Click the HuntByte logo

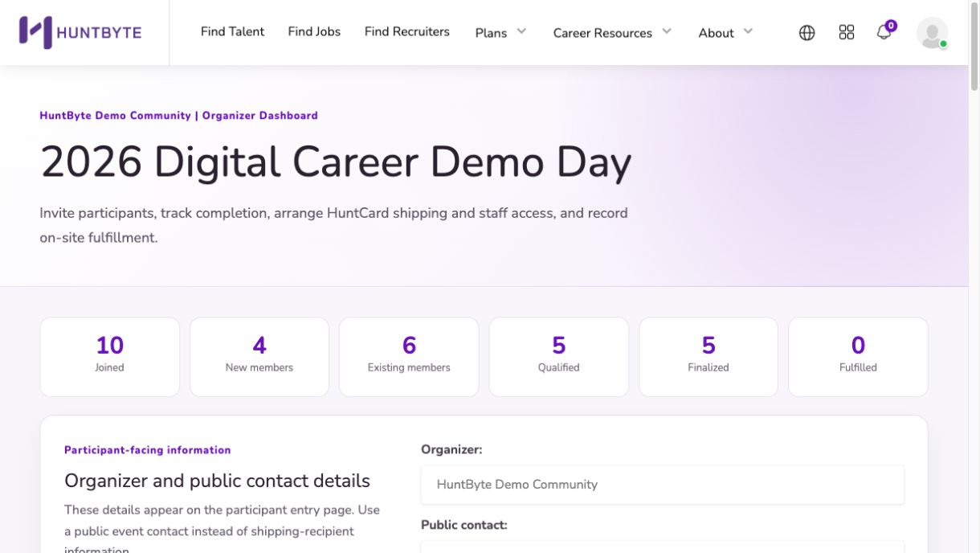[x=80, y=32]
